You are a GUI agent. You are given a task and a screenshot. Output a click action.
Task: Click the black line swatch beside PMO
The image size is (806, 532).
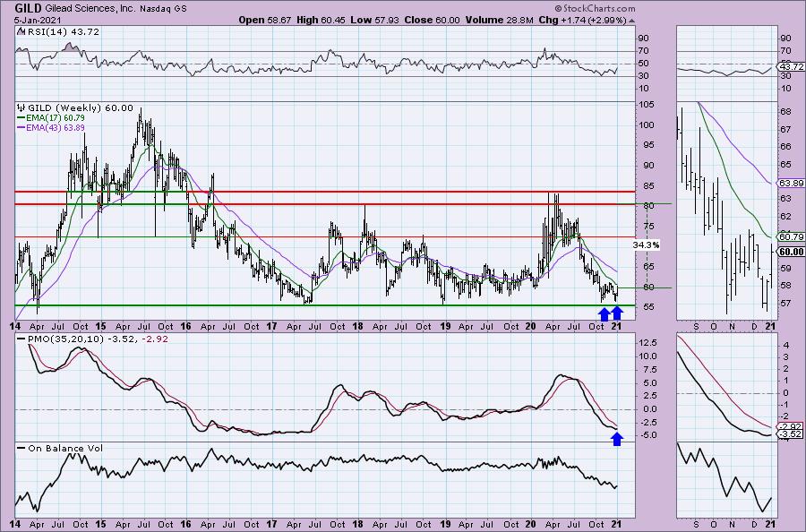pyautogui.click(x=21, y=339)
